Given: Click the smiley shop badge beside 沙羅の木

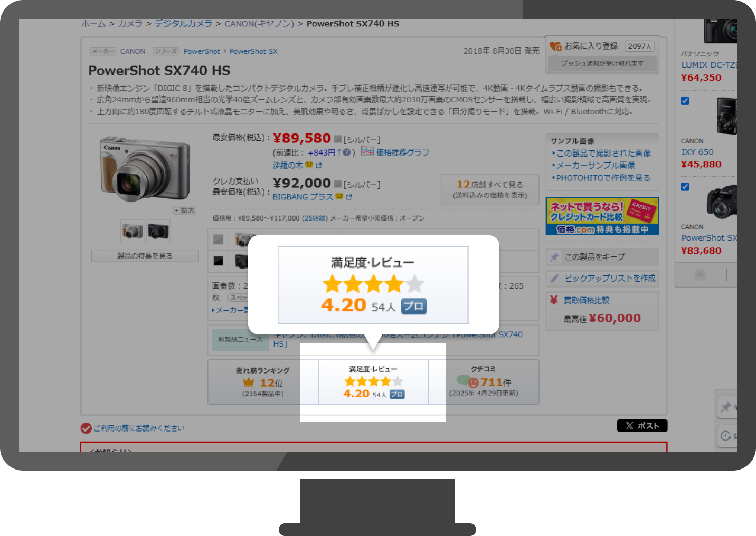Looking at the screenshot, I should tap(309, 165).
